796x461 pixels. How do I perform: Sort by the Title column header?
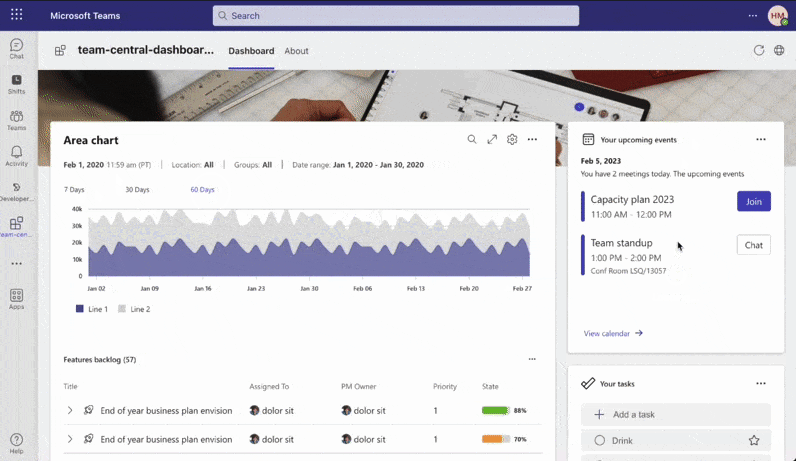[70, 386]
